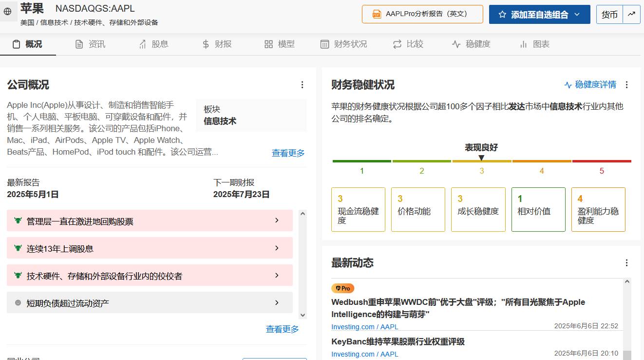
Task: Switch to the 稳健度 tab
Action: pyautogui.click(x=471, y=44)
